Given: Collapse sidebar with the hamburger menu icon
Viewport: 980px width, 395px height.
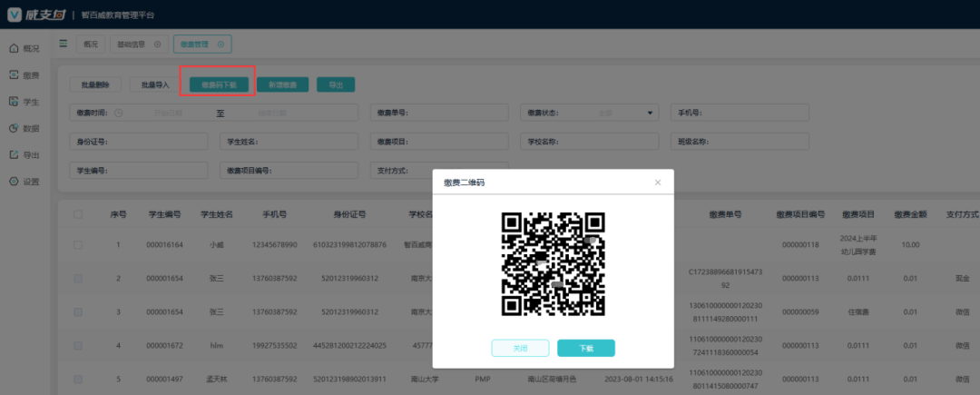Looking at the screenshot, I should click(x=64, y=44).
